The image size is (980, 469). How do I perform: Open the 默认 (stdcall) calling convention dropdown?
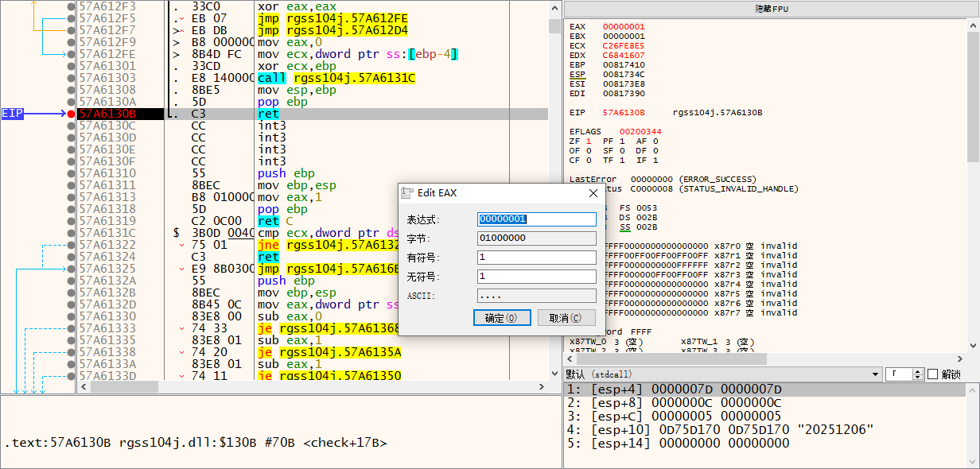[876, 374]
